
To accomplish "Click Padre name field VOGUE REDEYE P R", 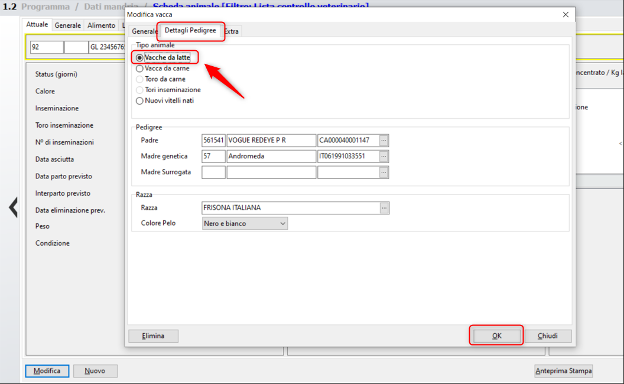I will [271, 140].
